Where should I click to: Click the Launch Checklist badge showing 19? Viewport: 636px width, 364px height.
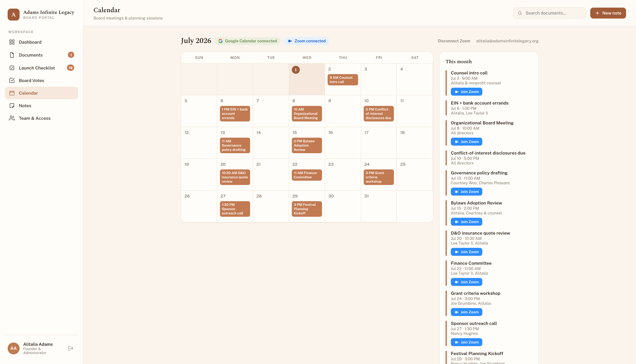pyautogui.click(x=71, y=68)
